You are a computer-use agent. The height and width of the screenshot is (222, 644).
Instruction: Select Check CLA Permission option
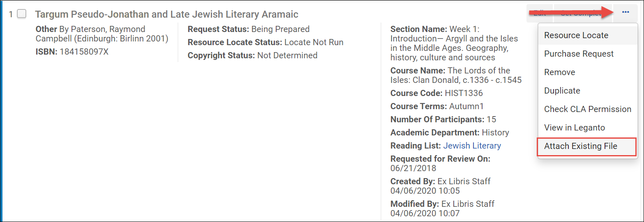pos(587,109)
